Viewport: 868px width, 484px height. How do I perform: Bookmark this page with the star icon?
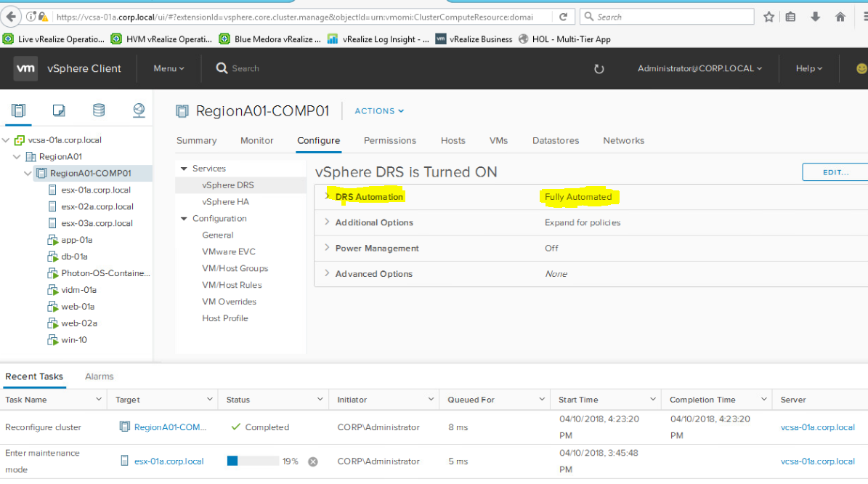(x=768, y=17)
